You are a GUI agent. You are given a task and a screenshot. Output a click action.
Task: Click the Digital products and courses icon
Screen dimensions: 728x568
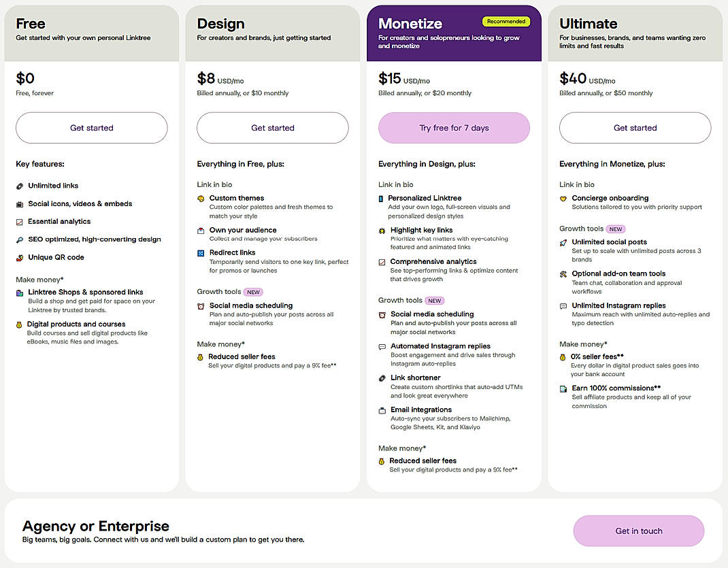coord(20,324)
